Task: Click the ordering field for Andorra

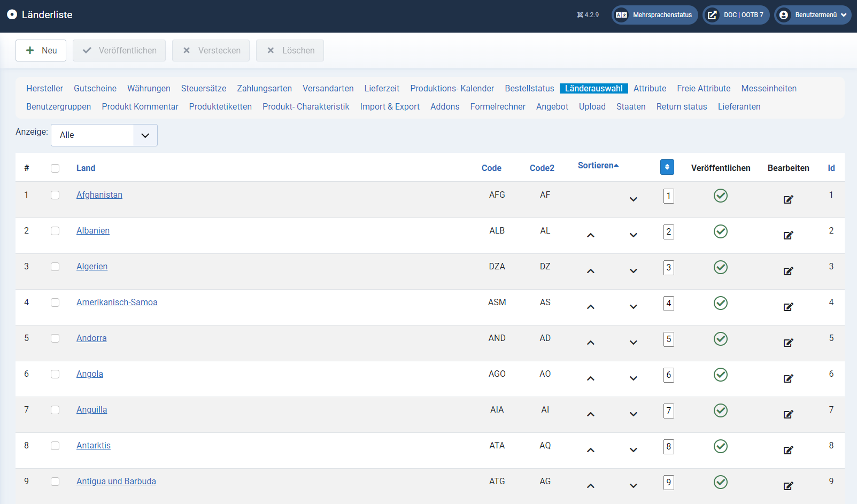Action: [668, 339]
